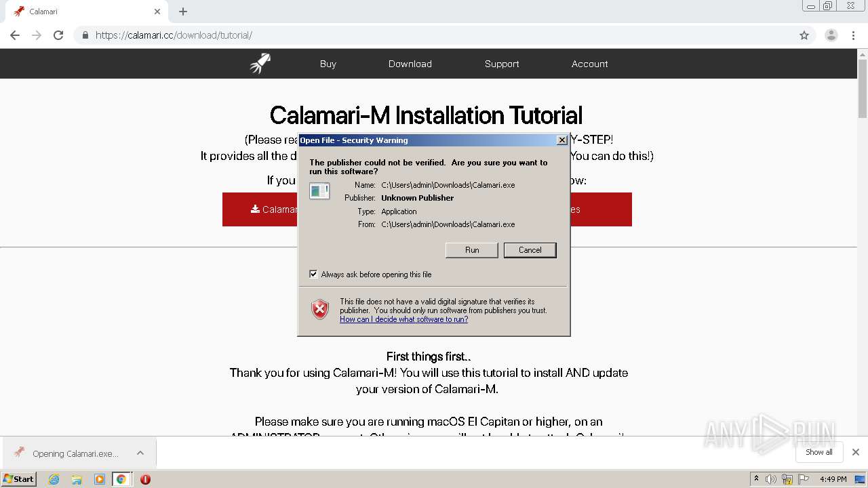Open the Download menu item
Viewport: 868px width, 488px height.
tap(410, 64)
